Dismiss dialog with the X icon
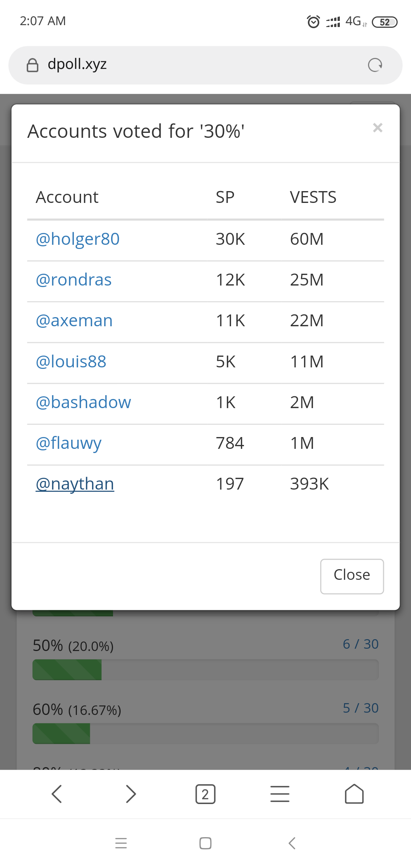 (x=378, y=128)
